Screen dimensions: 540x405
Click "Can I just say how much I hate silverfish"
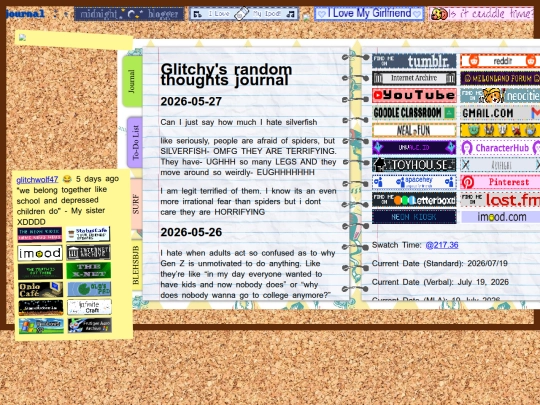(239, 122)
